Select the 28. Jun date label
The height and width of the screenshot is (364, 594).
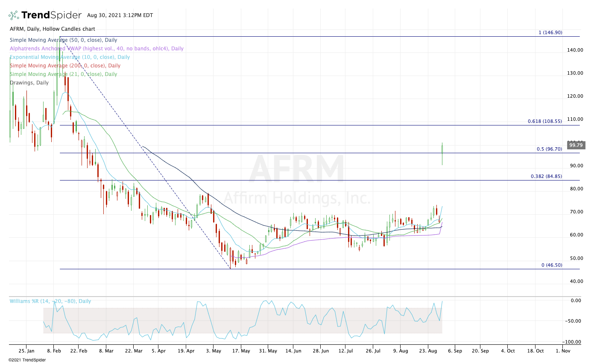321,351
